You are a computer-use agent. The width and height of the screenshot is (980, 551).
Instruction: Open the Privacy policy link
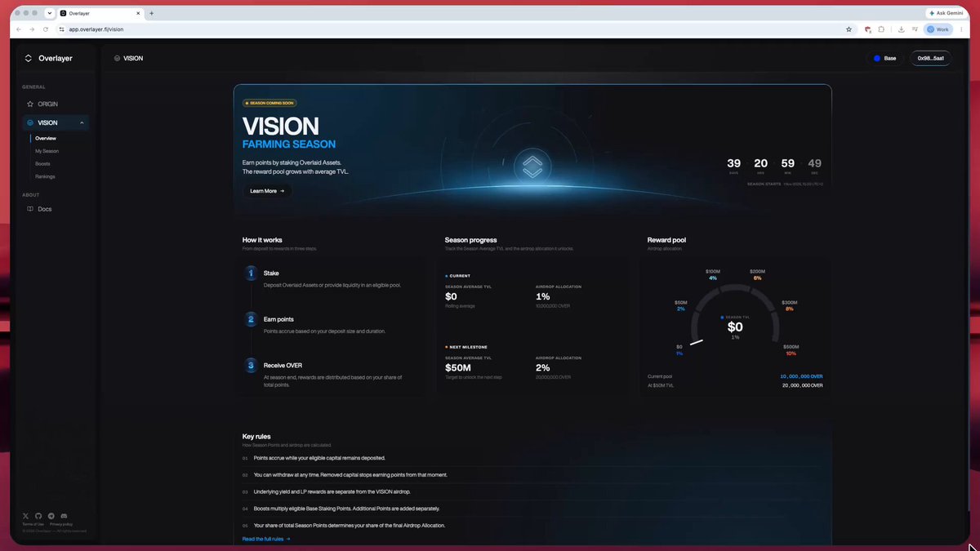(x=61, y=524)
